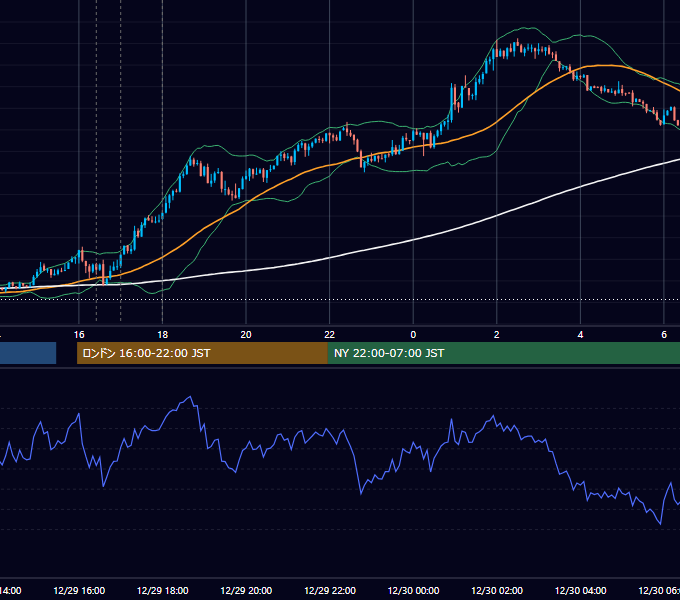Click the 18 hour label on price chart axis
The image size is (680, 600).
(x=163, y=335)
